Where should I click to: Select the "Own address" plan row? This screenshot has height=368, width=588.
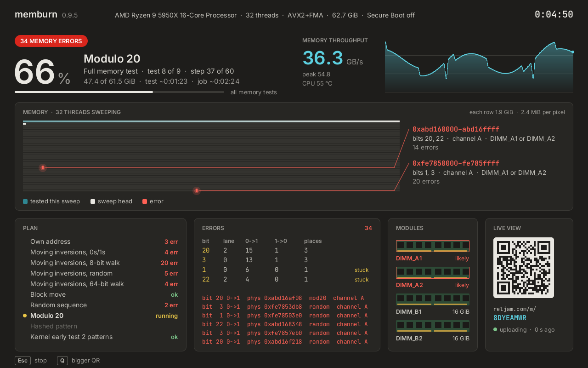[100, 241]
